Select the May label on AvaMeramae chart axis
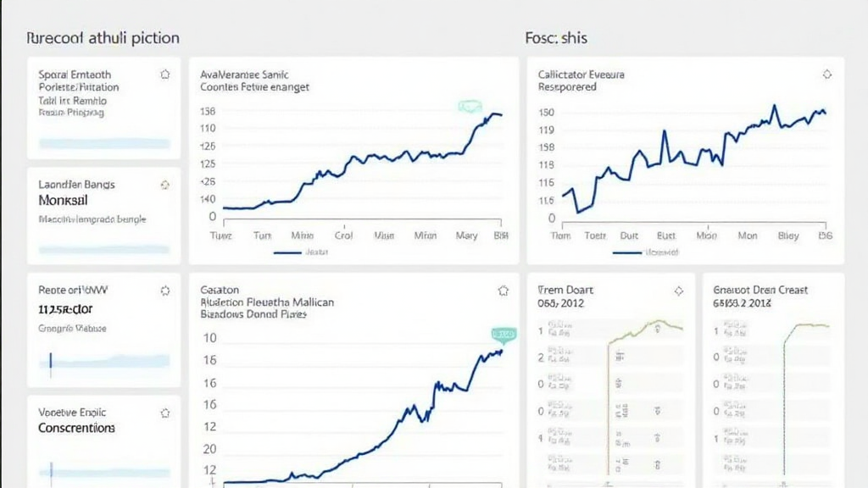This screenshot has width=868, height=488. coord(466,236)
